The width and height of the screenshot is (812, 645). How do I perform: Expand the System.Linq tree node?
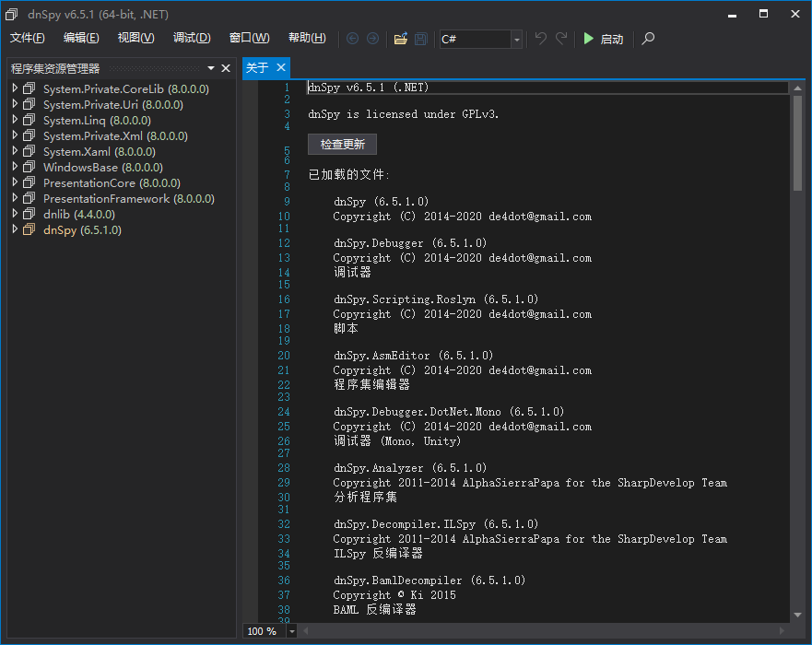tap(15, 120)
